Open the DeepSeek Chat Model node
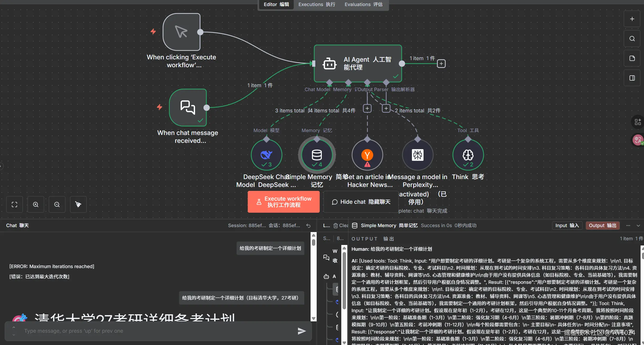The image size is (644, 345). (x=266, y=155)
